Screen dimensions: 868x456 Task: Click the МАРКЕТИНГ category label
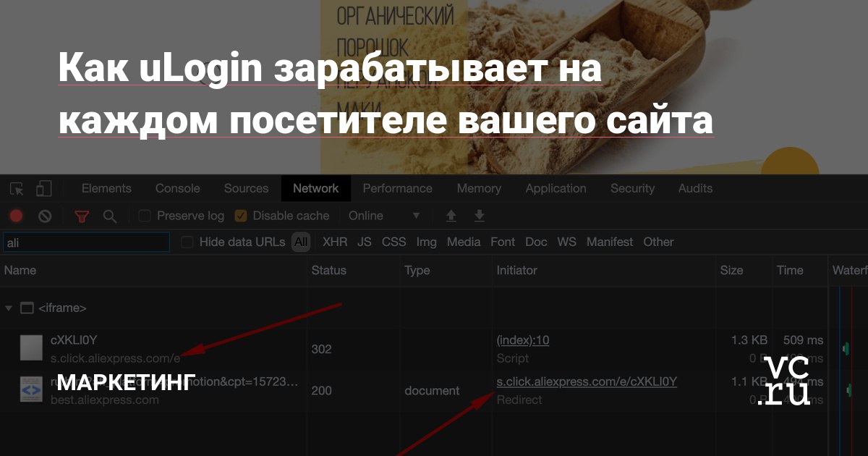126,381
